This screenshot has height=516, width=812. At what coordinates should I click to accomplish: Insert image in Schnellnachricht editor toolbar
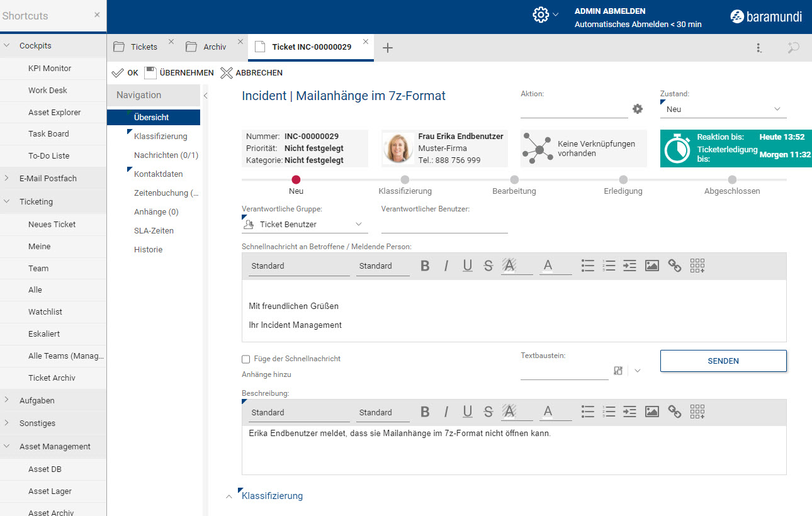[651, 266]
